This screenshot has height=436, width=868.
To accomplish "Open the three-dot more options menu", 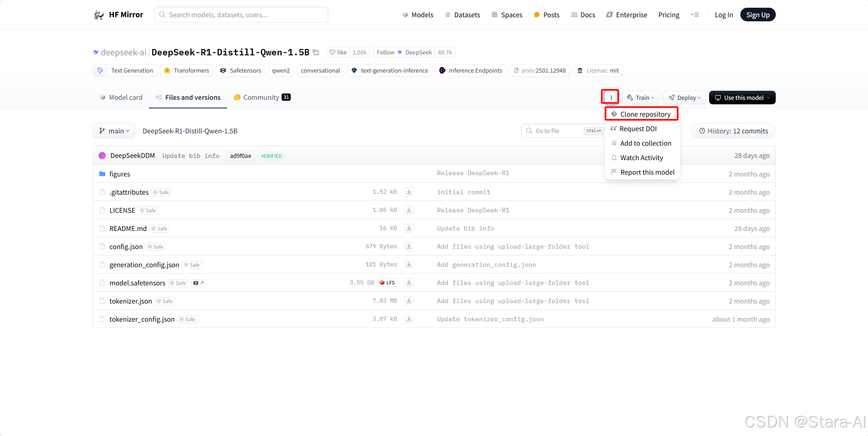I will click(x=611, y=98).
